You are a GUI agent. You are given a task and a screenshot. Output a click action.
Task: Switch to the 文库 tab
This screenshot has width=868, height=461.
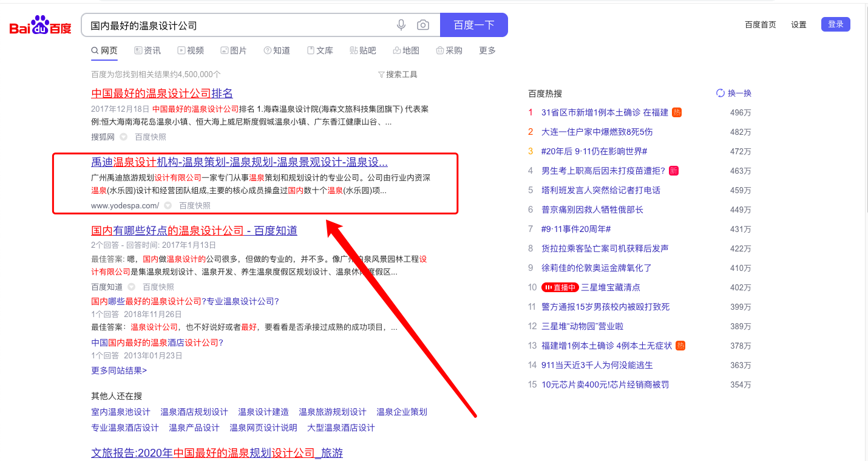(320, 50)
